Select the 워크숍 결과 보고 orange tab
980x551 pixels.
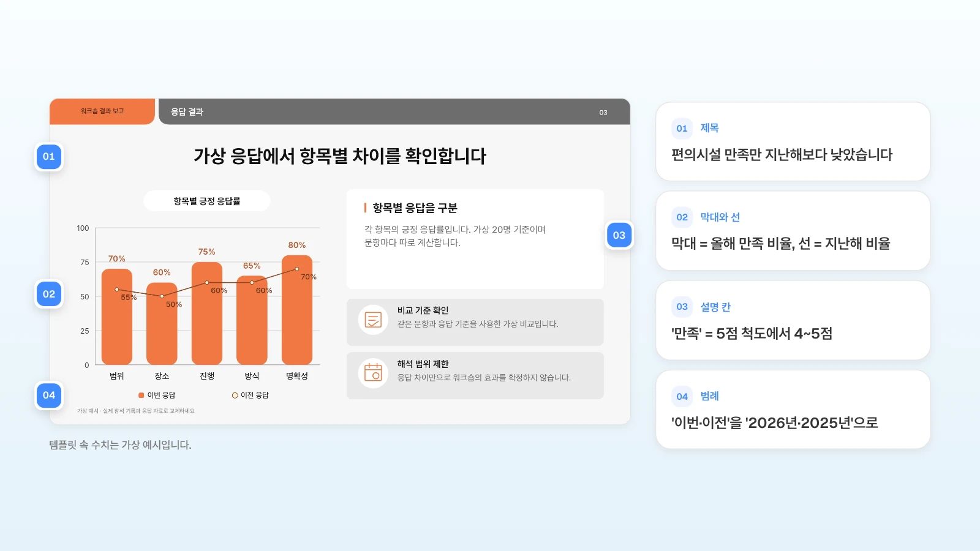[x=102, y=111]
